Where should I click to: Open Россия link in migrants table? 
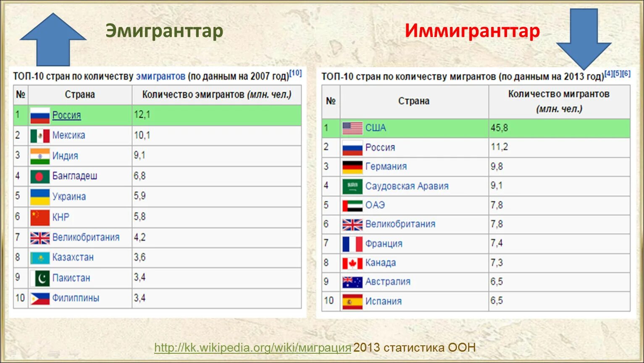click(x=380, y=147)
